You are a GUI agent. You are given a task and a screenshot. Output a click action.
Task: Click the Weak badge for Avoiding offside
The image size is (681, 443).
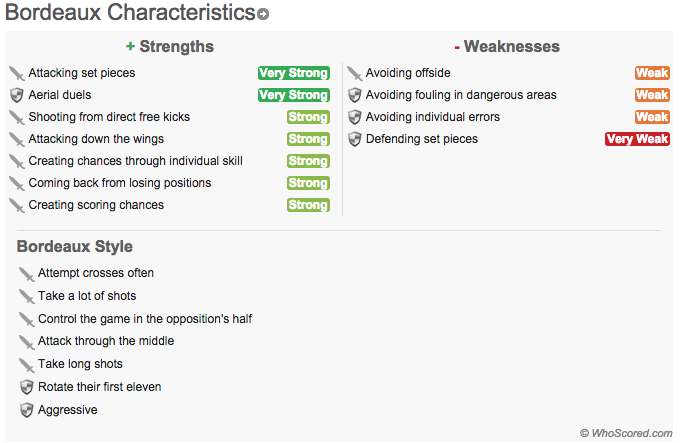click(652, 73)
